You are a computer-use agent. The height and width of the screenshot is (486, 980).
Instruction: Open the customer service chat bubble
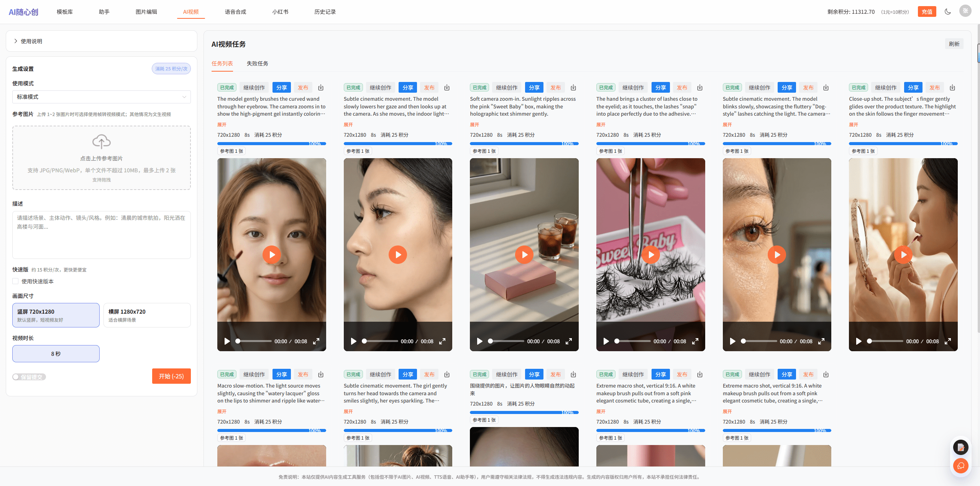(x=961, y=466)
